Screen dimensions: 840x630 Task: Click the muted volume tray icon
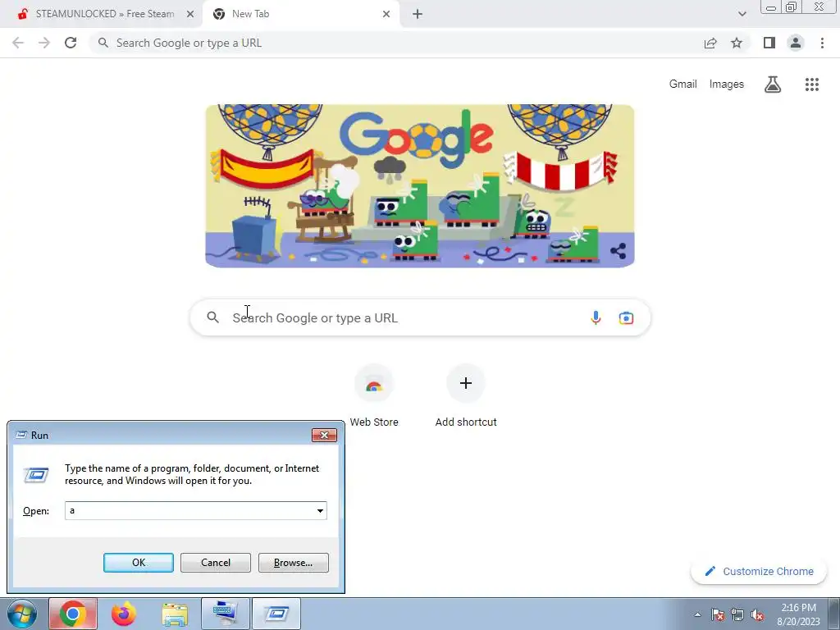757,614
